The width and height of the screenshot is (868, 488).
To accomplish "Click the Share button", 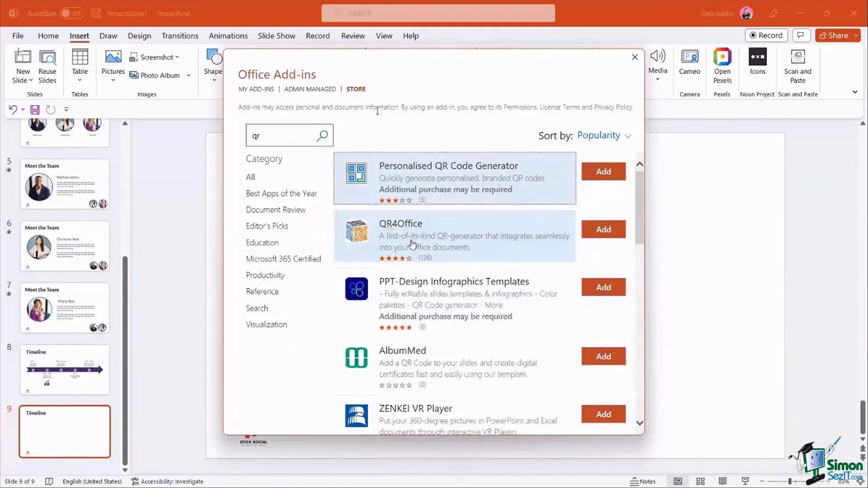I will tap(834, 35).
